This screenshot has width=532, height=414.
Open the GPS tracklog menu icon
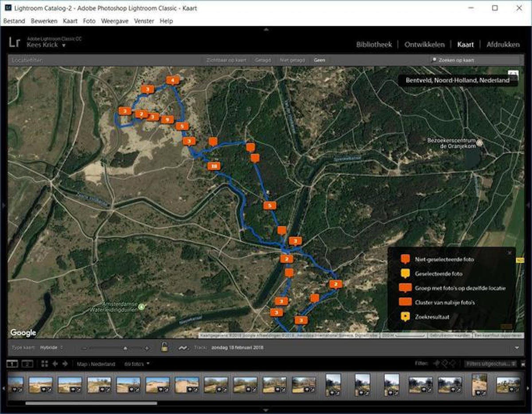click(x=183, y=348)
